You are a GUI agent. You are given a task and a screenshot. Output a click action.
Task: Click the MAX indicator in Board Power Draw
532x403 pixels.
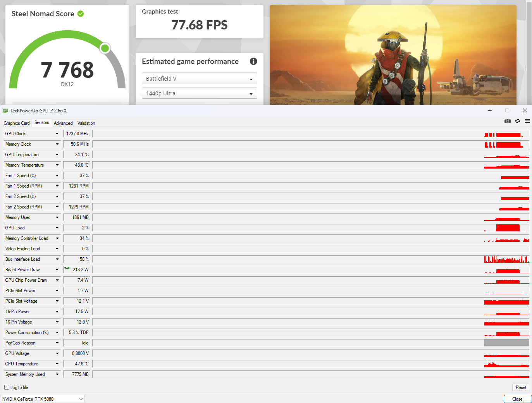(67, 268)
